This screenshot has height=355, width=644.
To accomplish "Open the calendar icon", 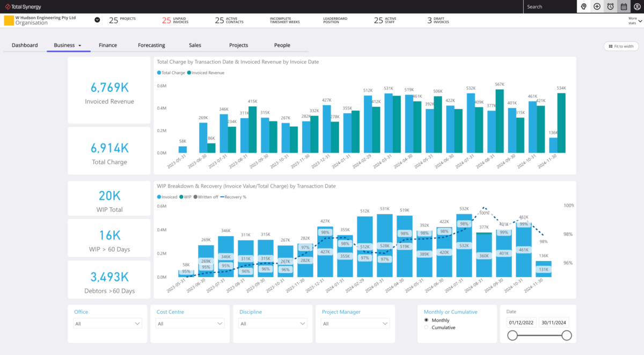I will coord(625,6).
